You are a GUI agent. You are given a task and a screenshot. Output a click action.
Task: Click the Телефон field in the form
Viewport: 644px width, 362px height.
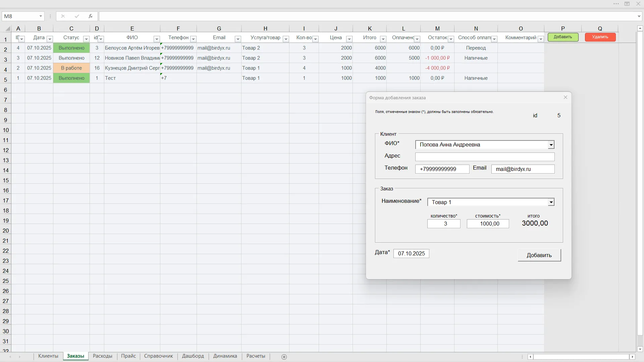pyautogui.click(x=442, y=169)
